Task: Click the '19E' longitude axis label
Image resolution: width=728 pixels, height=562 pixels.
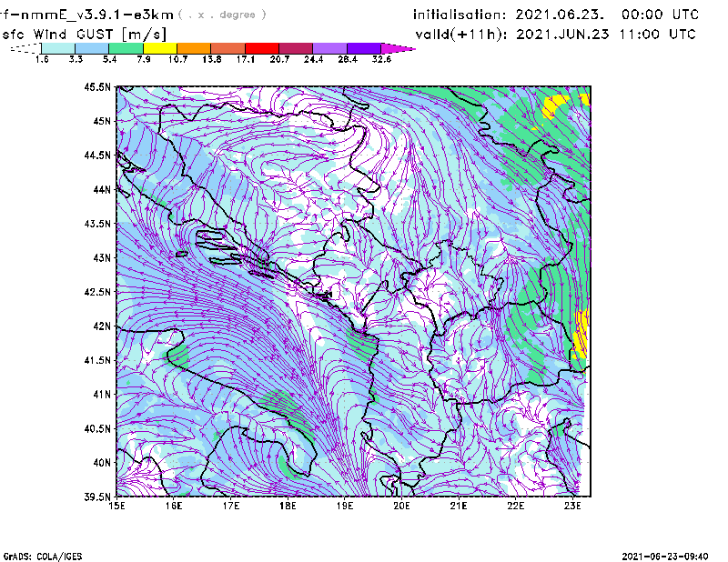Action: (345, 506)
